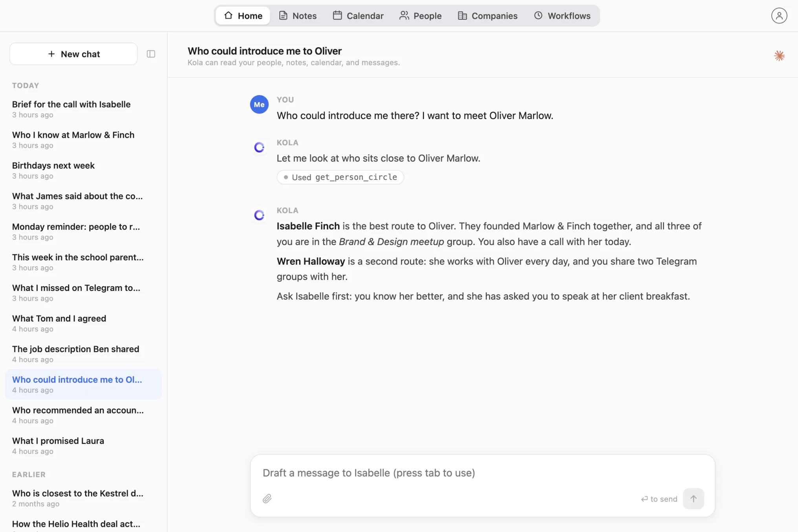
Task: Click the orange starburst icon in chat header
Action: click(x=779, y=56)
